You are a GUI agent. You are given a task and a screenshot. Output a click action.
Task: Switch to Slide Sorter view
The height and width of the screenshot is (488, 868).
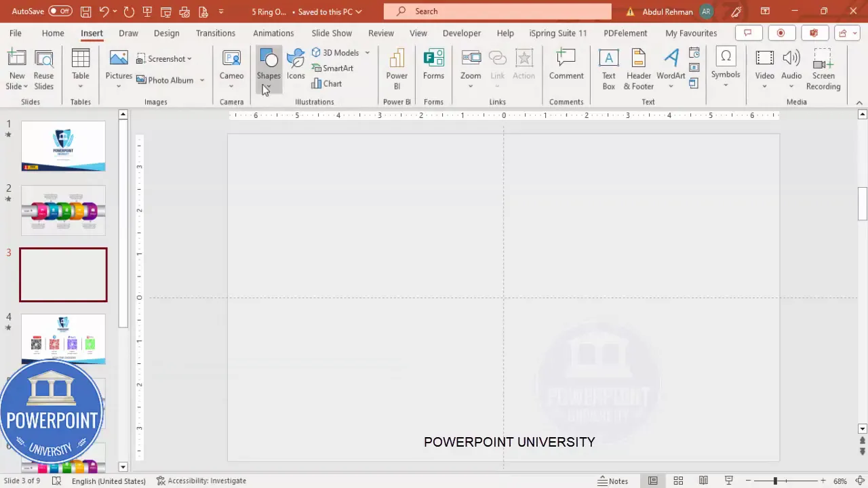pyautogui.click(x=678, y=481)
